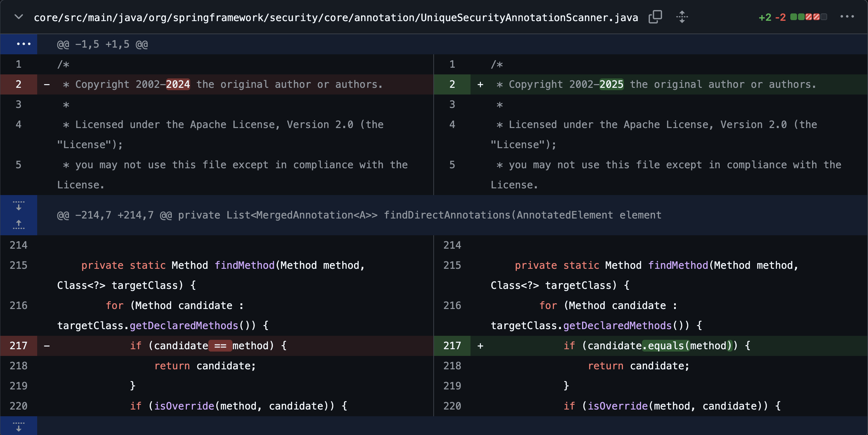
Task: Click the diffstat colored blocks indicator
Action: [x=808, y=17]
